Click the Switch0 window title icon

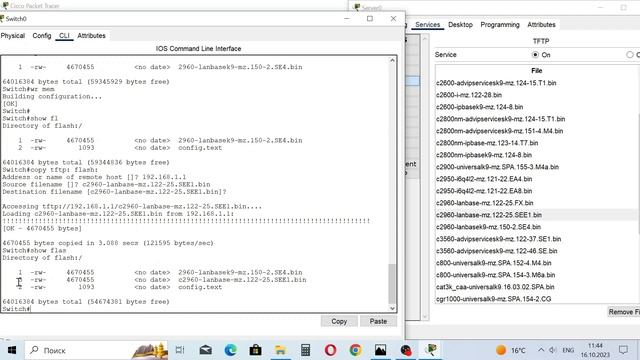click(x=2, y=19)
